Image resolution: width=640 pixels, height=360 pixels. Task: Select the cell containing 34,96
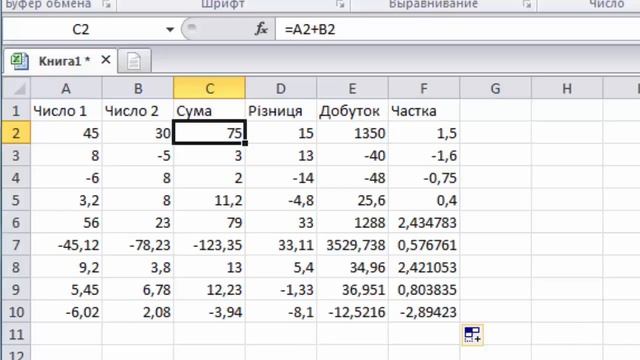click(x=352, y=267)
